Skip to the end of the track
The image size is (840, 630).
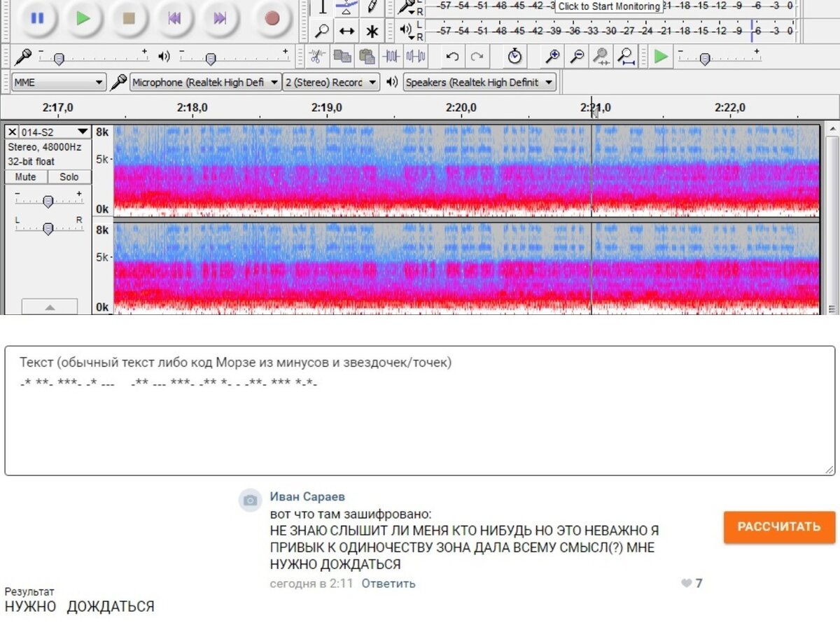click(x=220, y=18)
